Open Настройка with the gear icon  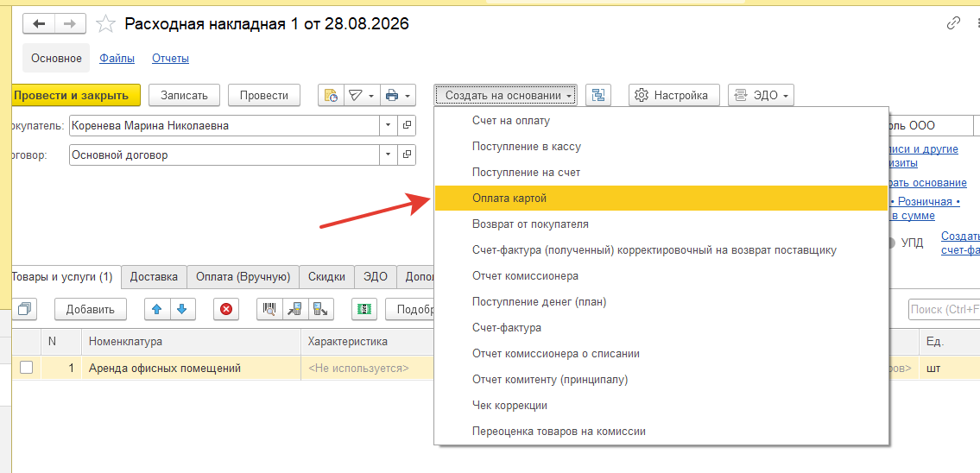(674, 96)
